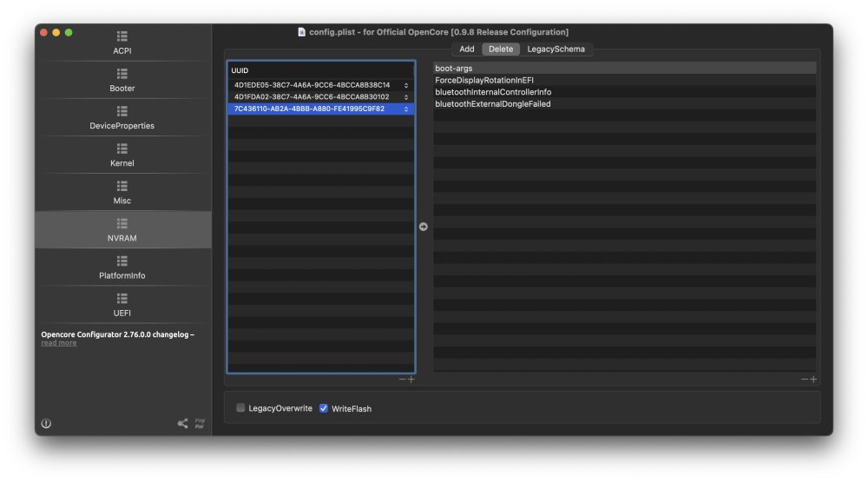Screen dimensions: 868x482
Task: Uncheck the WriteFlash checkbox
Action: [x=323, y=408]
